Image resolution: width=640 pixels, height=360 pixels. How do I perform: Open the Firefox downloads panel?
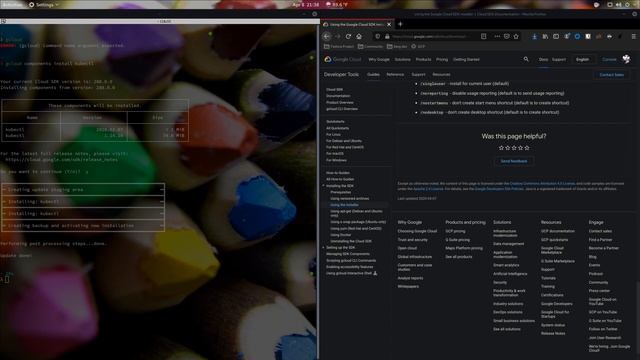click(534, 36)
